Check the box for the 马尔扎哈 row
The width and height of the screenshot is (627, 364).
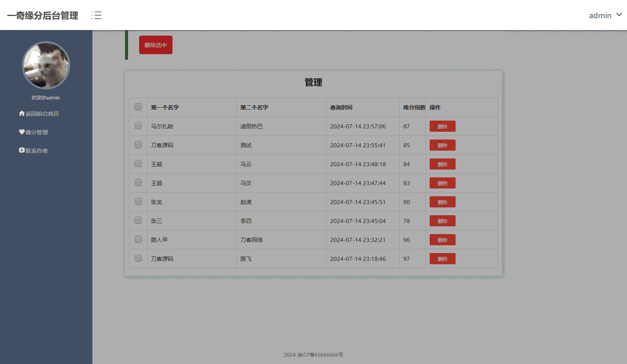coord(138,126)
